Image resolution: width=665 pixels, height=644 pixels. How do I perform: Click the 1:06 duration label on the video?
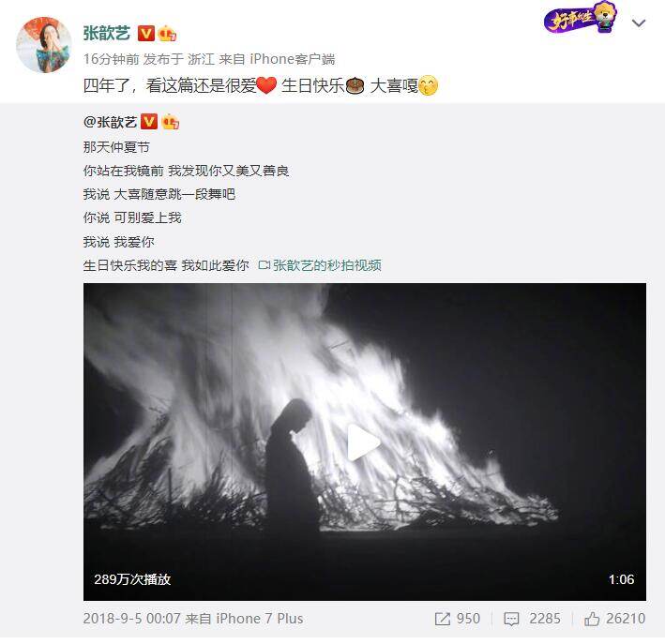tap(621, 579)
